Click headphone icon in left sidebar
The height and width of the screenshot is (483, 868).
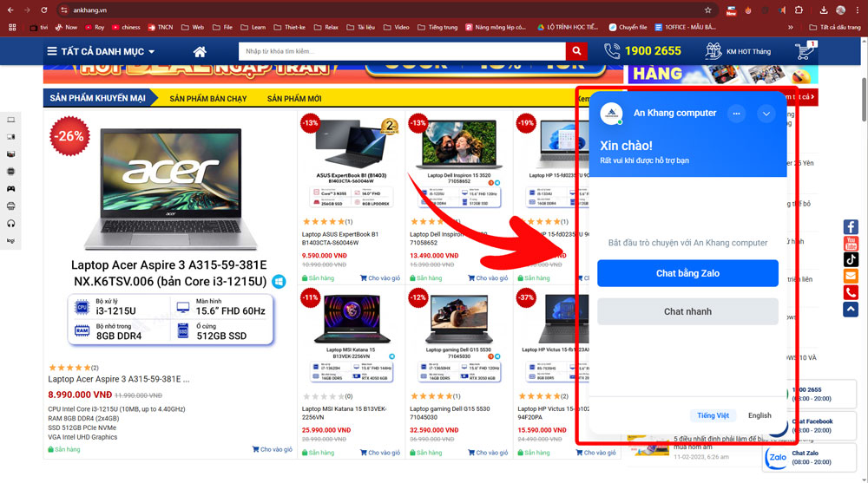click(10, 224)
